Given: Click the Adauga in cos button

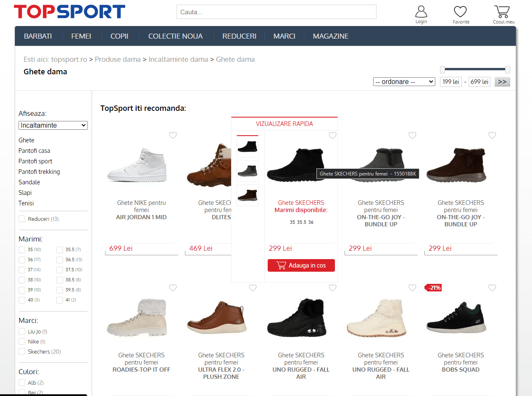Looking at the screenshot, I should [301, 265].
